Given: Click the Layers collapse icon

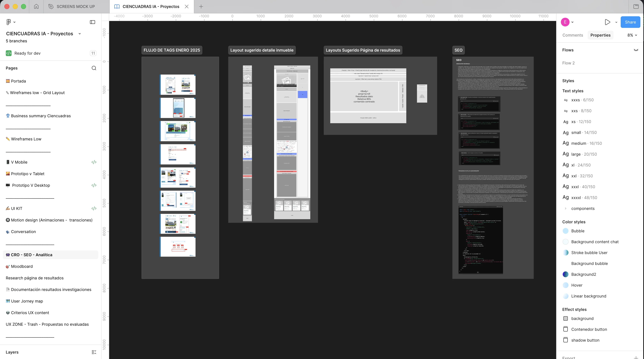Looking at the screenshot, I should (x=94, y=352).
